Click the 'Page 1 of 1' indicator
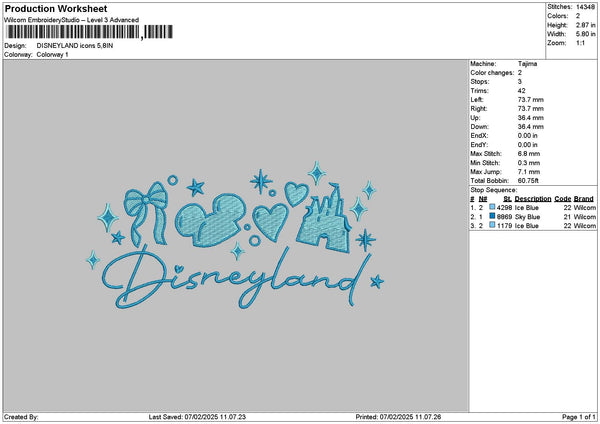Viewport: 600px width, 424px height. click(x=579, y=417)
